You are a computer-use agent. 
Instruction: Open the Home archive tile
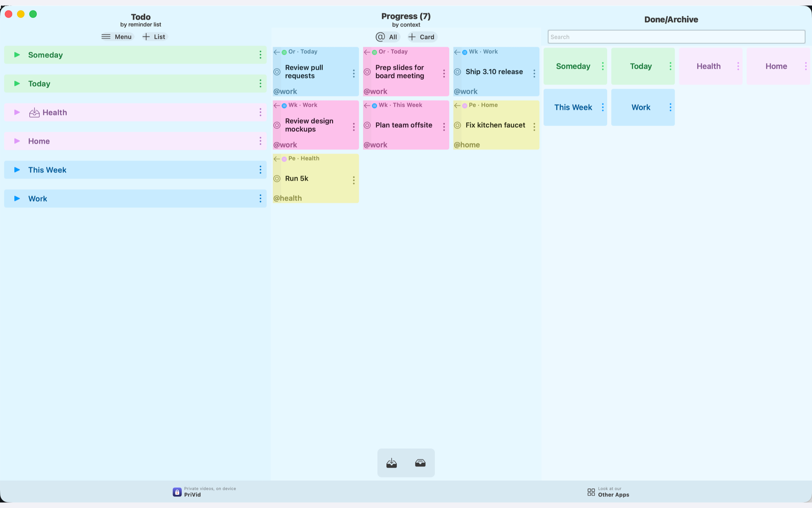point(778,66)
